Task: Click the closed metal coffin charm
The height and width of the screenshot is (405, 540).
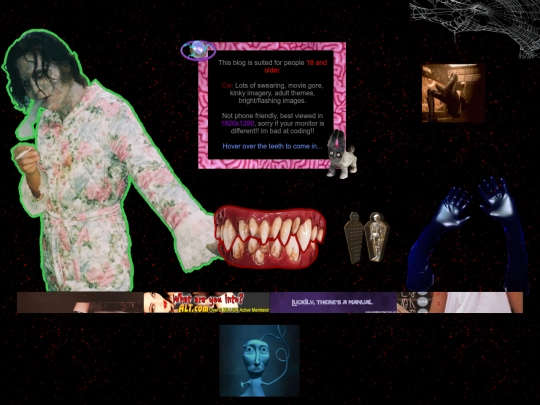Action: tap(354, 237)
